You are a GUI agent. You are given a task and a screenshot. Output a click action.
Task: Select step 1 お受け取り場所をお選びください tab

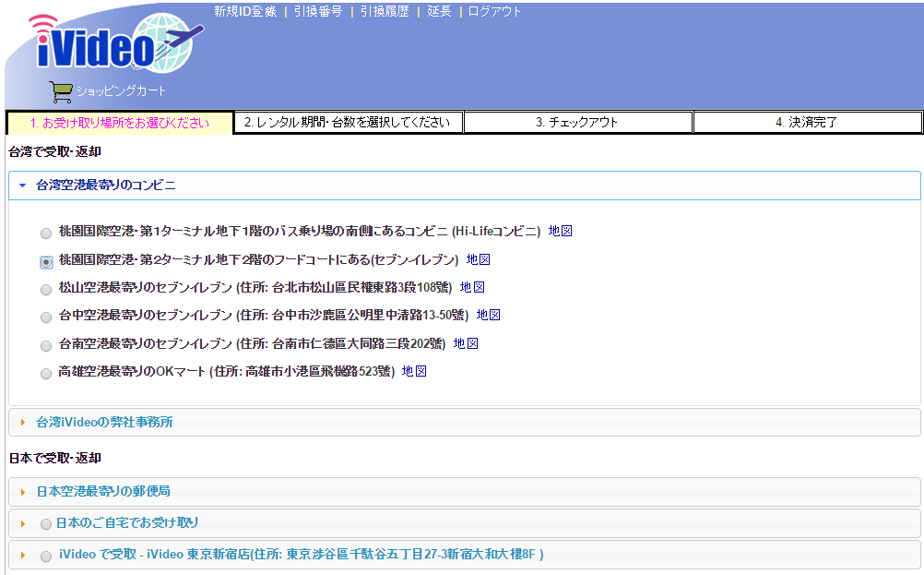pyautogui.click(x=120, y=123)
